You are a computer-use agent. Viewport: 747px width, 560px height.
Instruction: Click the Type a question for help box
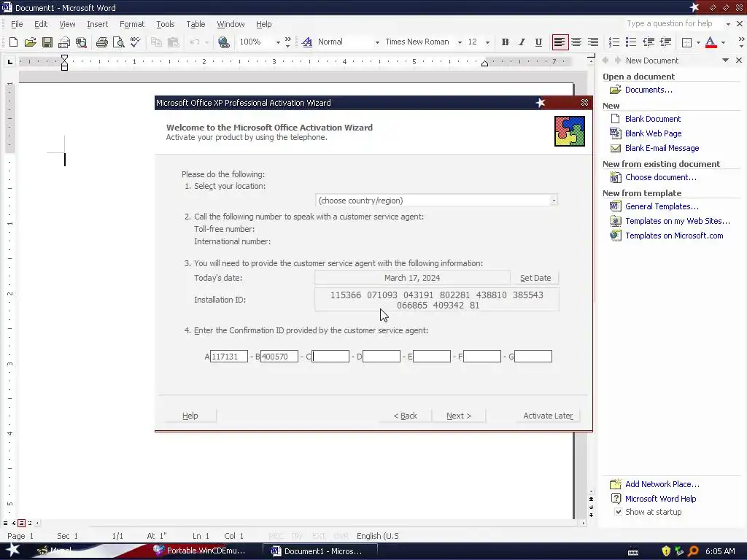click(673, 24)
